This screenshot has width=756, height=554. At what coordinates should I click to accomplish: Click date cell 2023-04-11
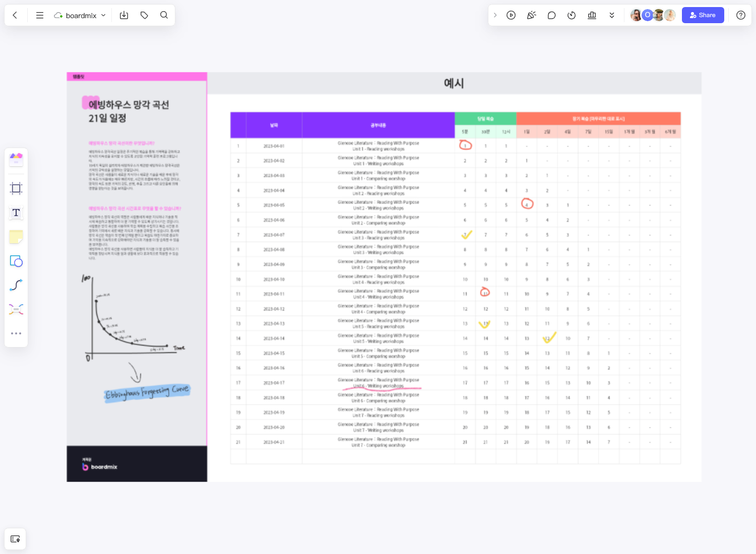point(274,294)
